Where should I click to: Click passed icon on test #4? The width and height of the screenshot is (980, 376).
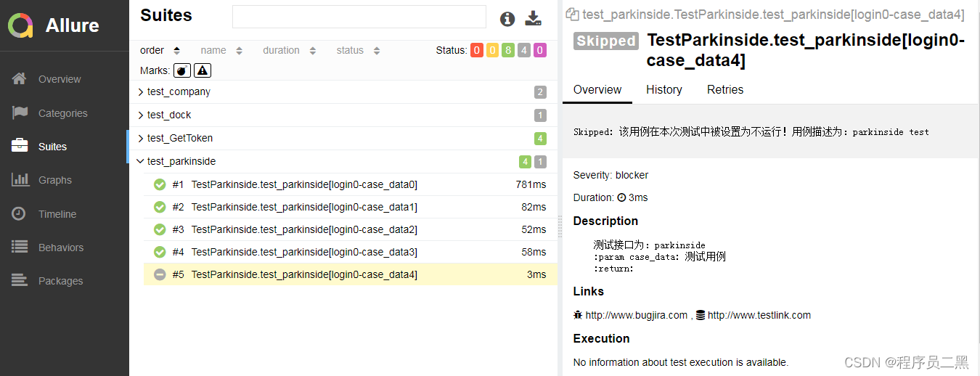160,252
